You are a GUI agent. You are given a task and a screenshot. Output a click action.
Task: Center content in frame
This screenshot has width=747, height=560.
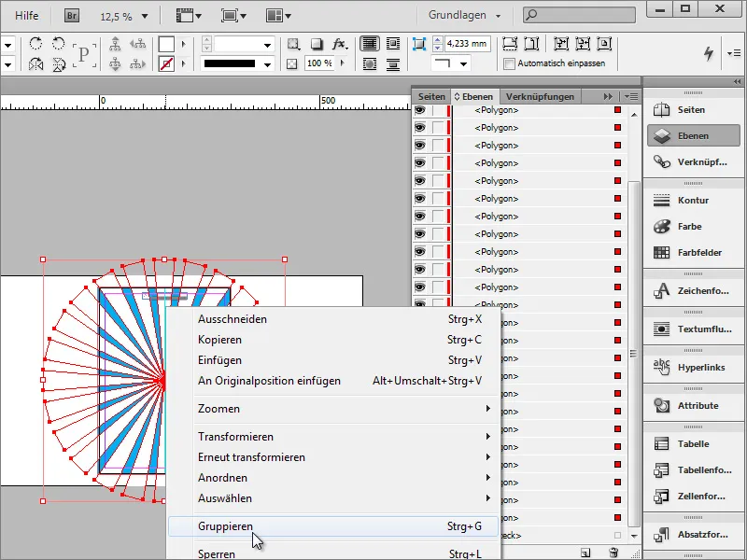tap(604, 44)
